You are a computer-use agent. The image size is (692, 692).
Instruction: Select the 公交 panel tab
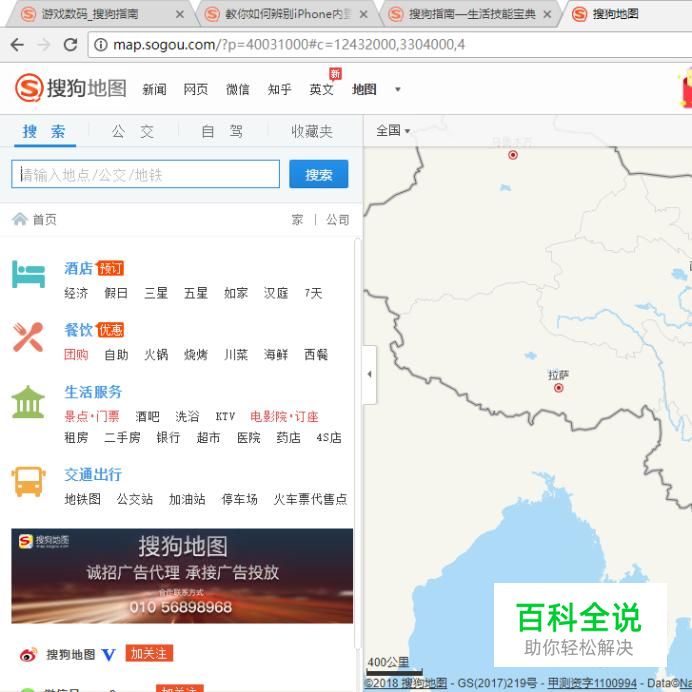pos(133,132)
